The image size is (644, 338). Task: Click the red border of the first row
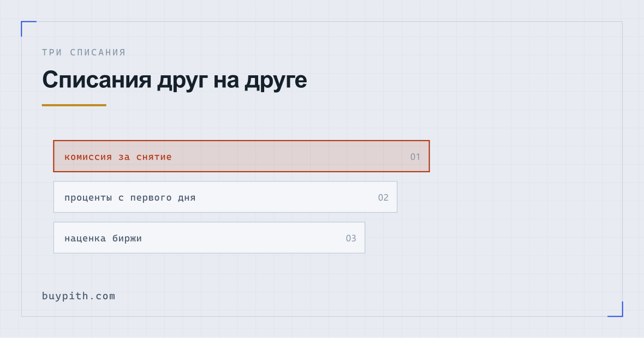point(241,141)
